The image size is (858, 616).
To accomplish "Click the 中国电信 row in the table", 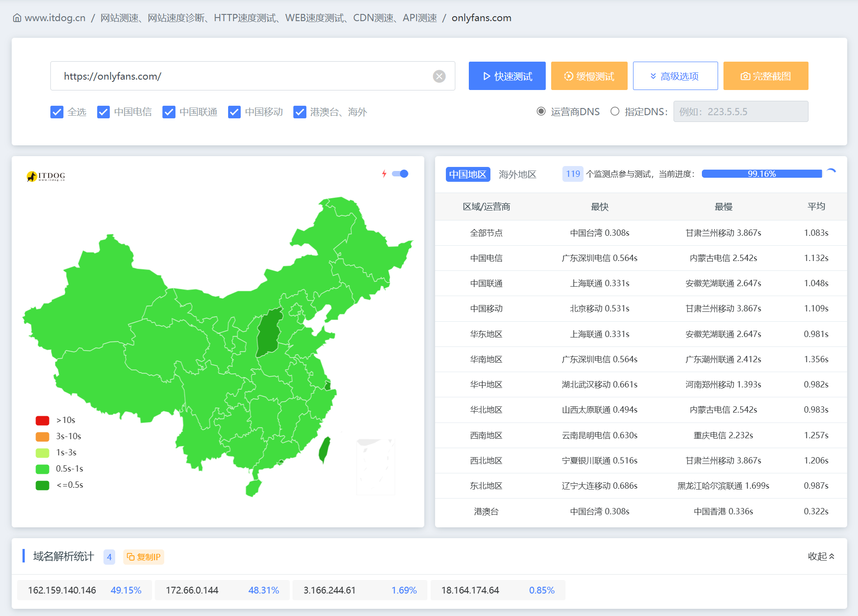I will click(641, 258).
